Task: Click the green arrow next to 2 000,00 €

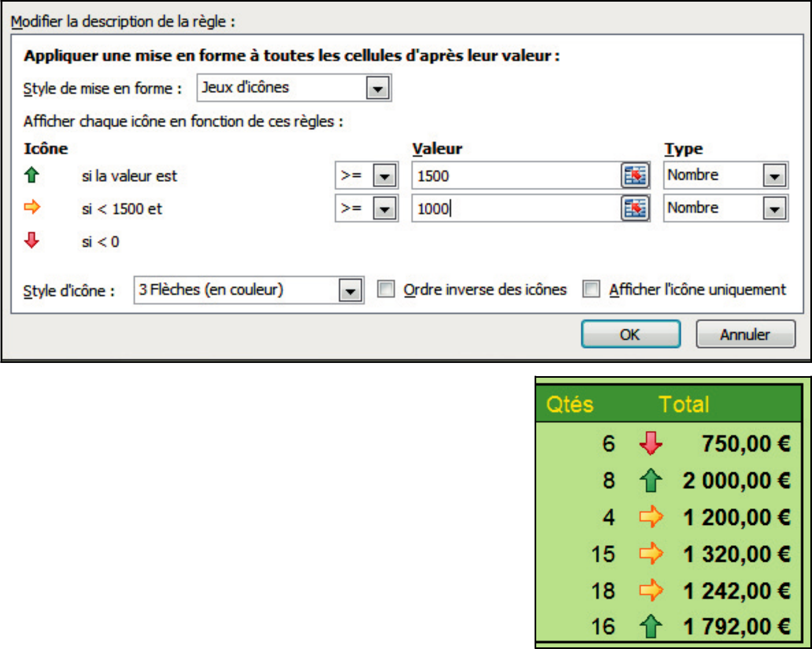Action: 650,480
